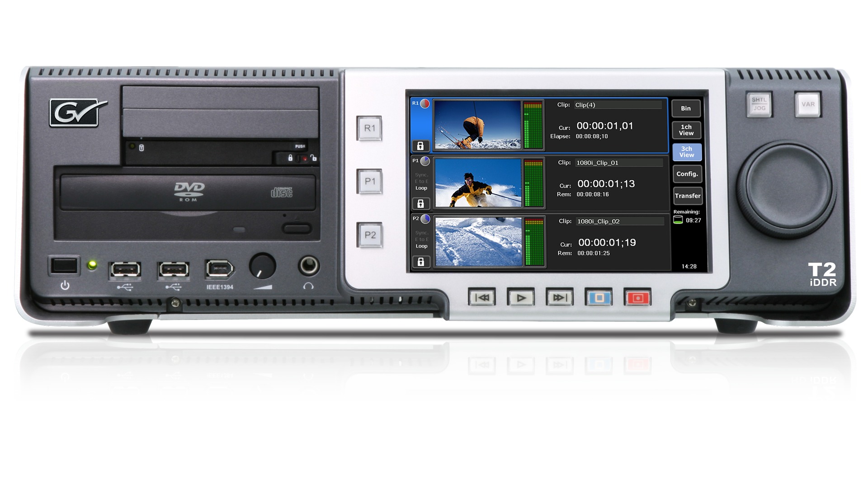Click the Clip(4) name field
Image resolution: width=868 pixels, height=488 pixels.
coord(618,105)
